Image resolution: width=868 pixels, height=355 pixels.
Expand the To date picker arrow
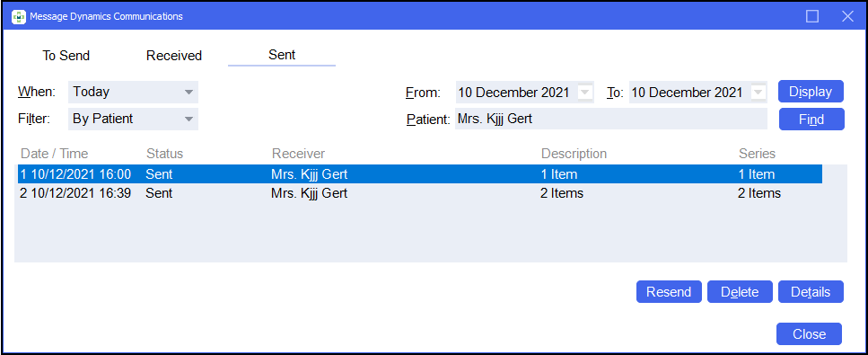coord(758,92)
